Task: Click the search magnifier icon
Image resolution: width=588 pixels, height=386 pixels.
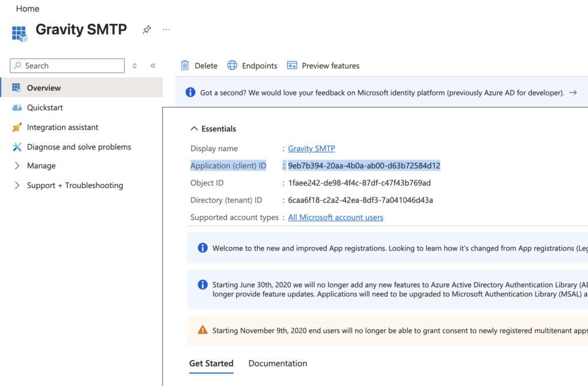Action: tap(17, 65)
